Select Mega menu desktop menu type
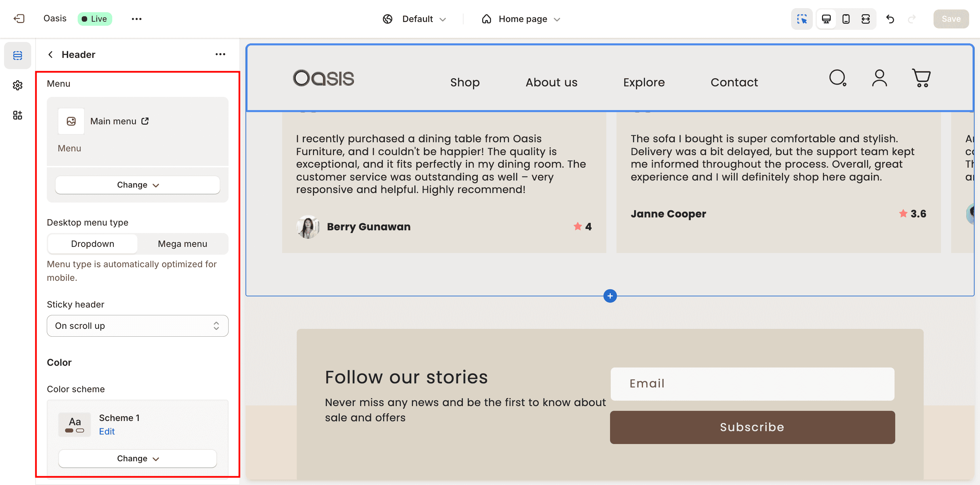This screenshot has height=485, width=980. click(x=182, y=244)
